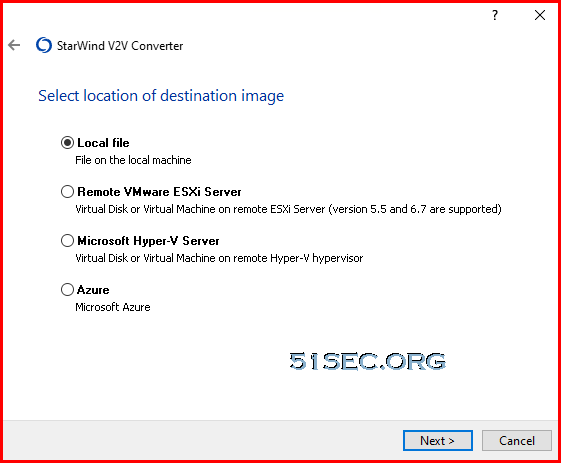
Task: Click the ESXi Server version description text
Action: tap(288, 209)
